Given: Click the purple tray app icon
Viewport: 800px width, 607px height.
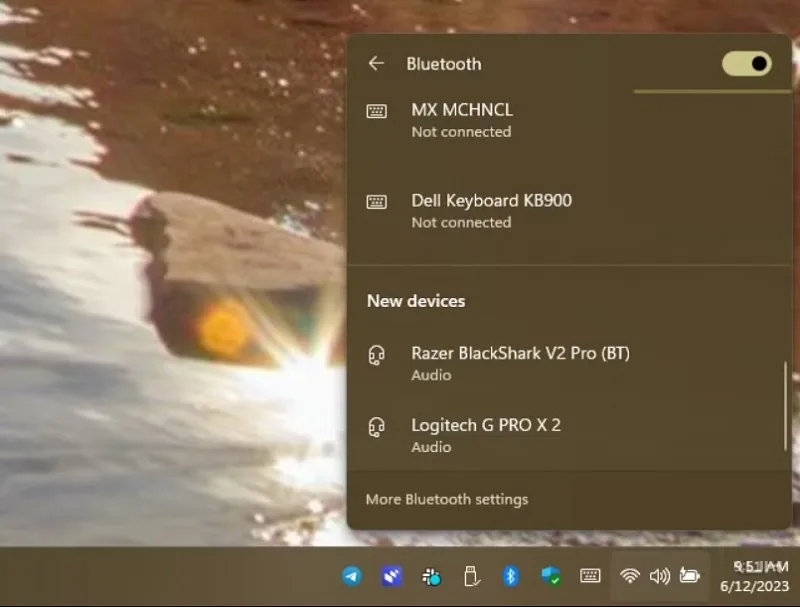Looking at the screenshot, I should tap(391, 576).
